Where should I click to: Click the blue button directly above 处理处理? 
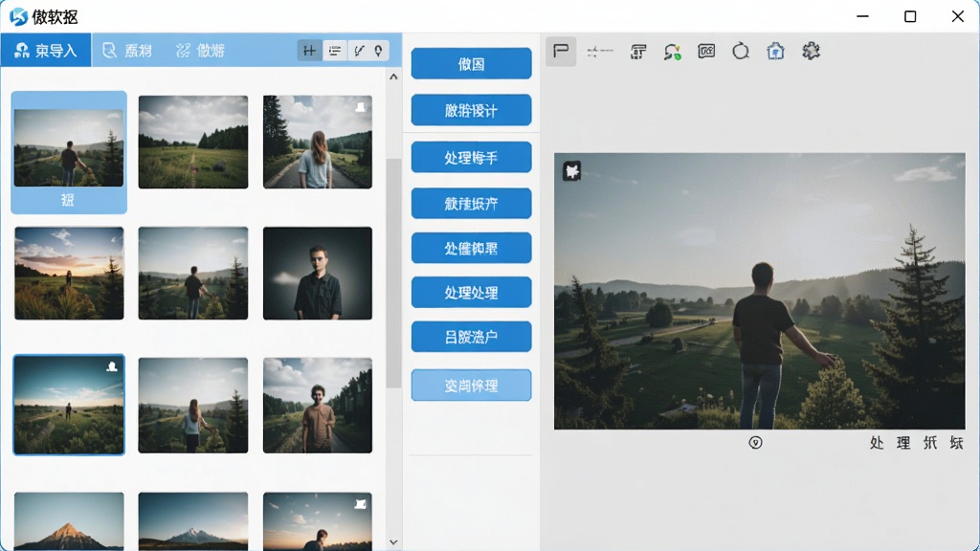(x=471, y=248)
